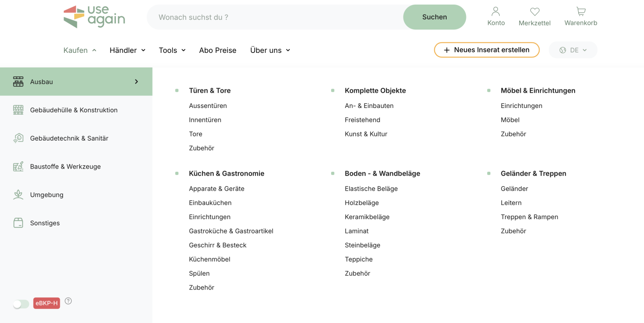Collapse the Kaufen menu
Screen dimensions: 644x323
pos(80,50)
